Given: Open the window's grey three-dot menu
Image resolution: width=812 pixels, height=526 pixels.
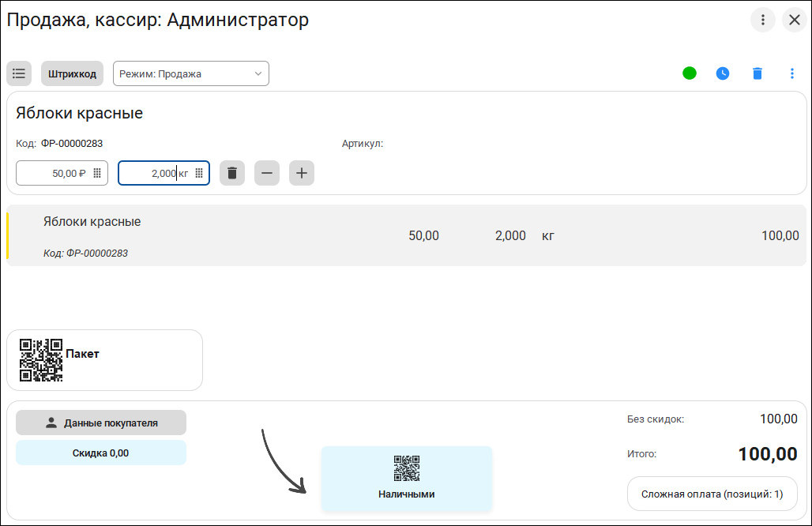Looking at the screenshot, I should [763, 20].
